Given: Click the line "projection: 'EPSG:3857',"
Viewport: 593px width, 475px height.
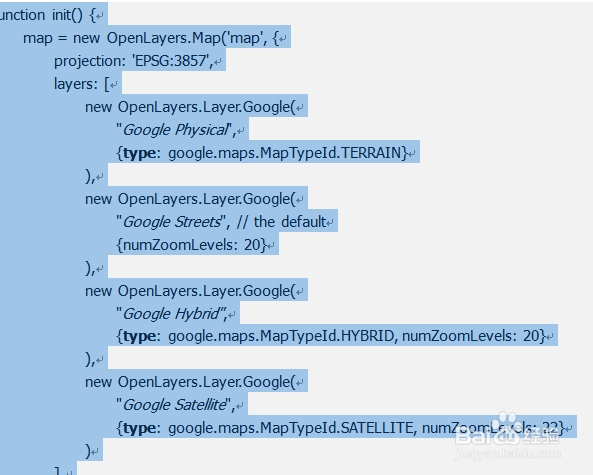Looking at the screenshot, I should [134, 61].
